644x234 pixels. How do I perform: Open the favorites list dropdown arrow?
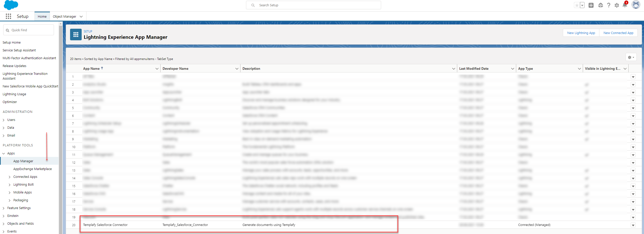(582, 5)
